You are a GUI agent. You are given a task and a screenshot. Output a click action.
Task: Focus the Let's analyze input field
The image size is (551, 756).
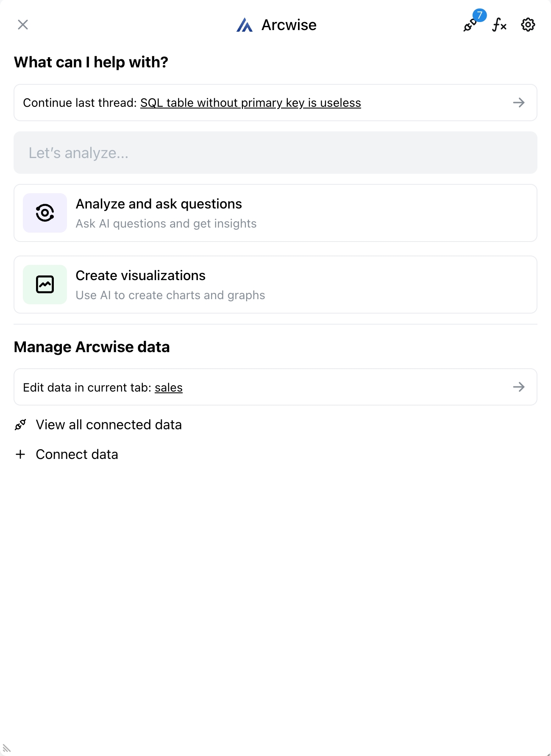click(275, 153)
